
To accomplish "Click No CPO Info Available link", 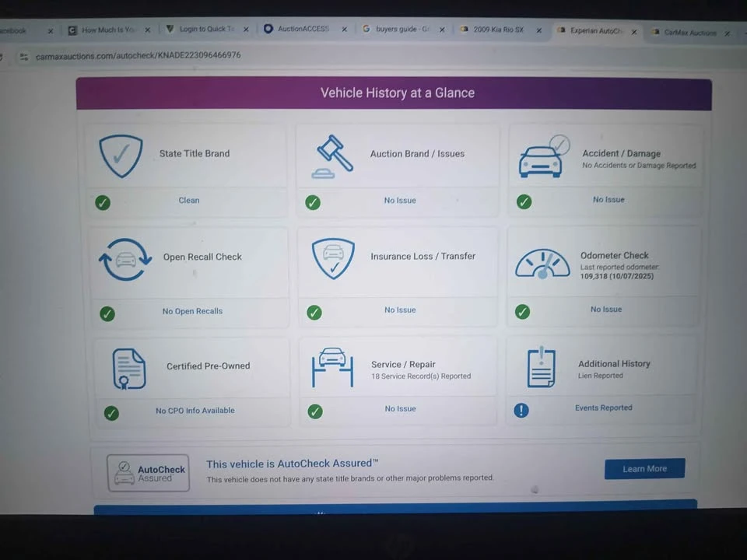I will pyautogui.click(x=195, y=411).
